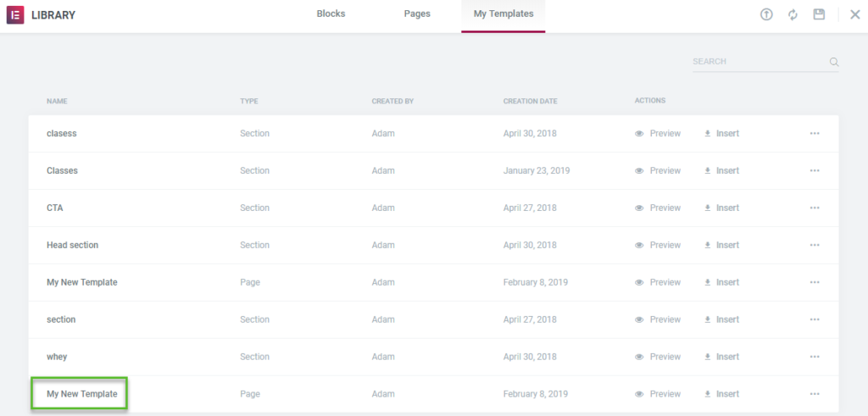
Task: Click the insert download icon for CTA
Action: pyautogui.click(x=707, y=208)
